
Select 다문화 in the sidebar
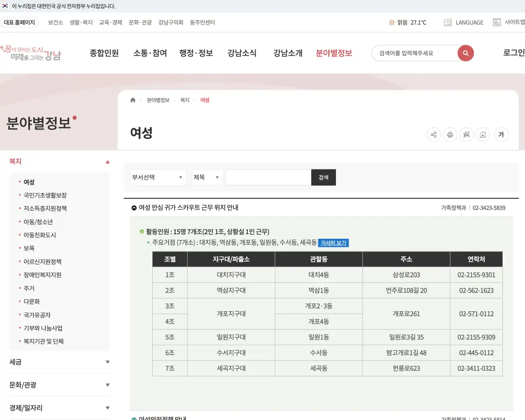coord(32,301)
